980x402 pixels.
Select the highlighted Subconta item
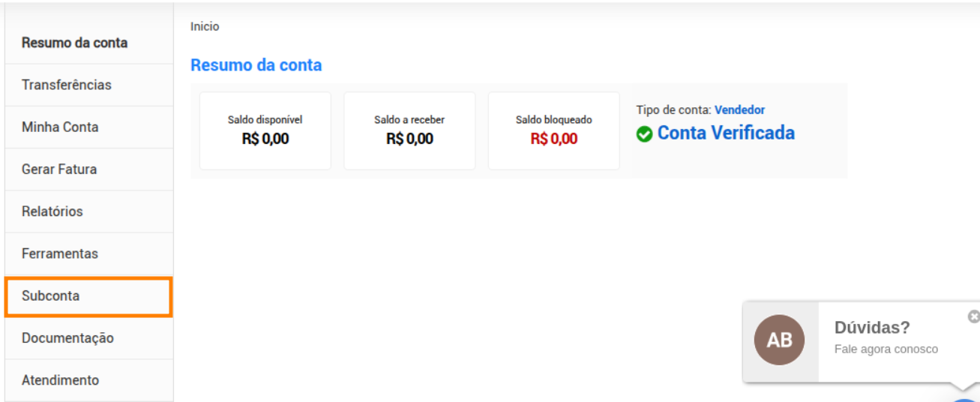[x=88, y=296]
